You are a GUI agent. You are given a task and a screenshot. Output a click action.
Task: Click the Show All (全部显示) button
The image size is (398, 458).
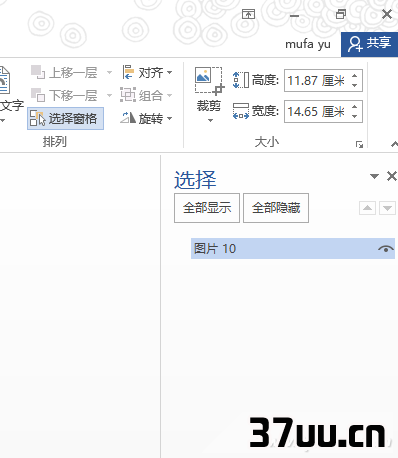207,208
